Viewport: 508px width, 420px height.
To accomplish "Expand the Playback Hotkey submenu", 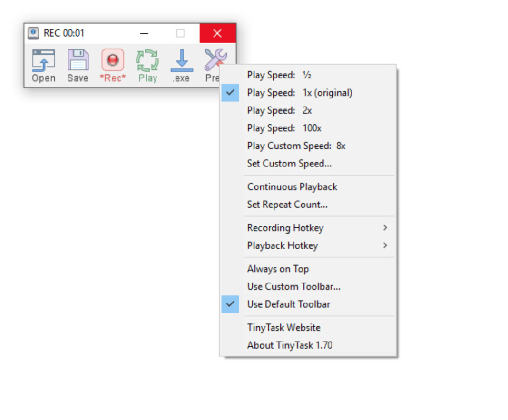I will [x=283, y=245].
